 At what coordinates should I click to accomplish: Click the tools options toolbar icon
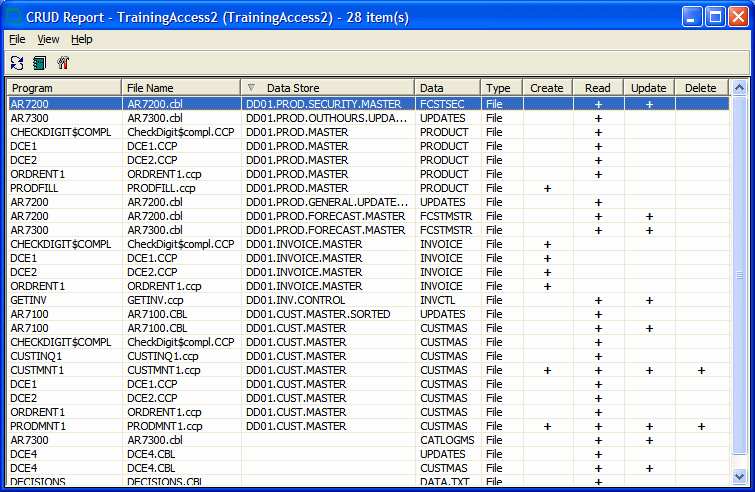63,63
